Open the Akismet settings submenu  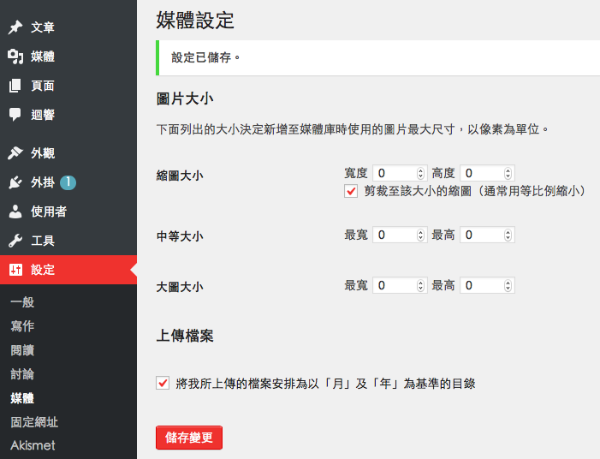click(x=33, y=445)
